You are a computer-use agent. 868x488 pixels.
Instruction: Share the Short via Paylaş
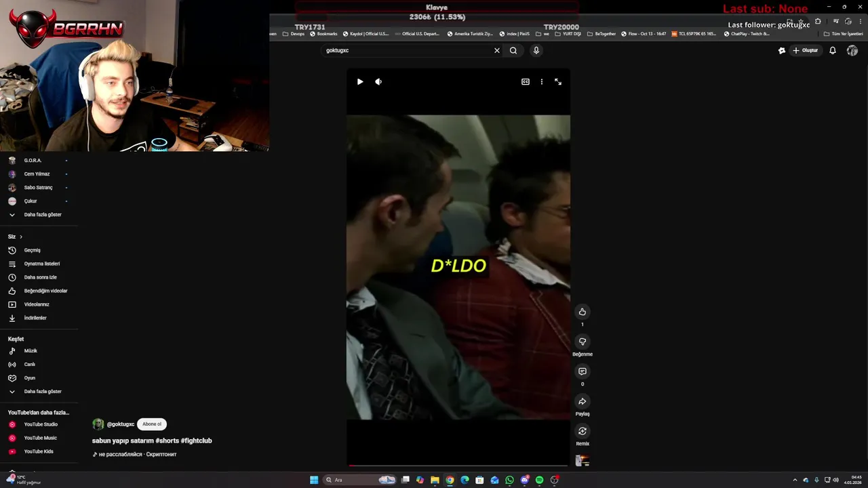coord(582,401)
